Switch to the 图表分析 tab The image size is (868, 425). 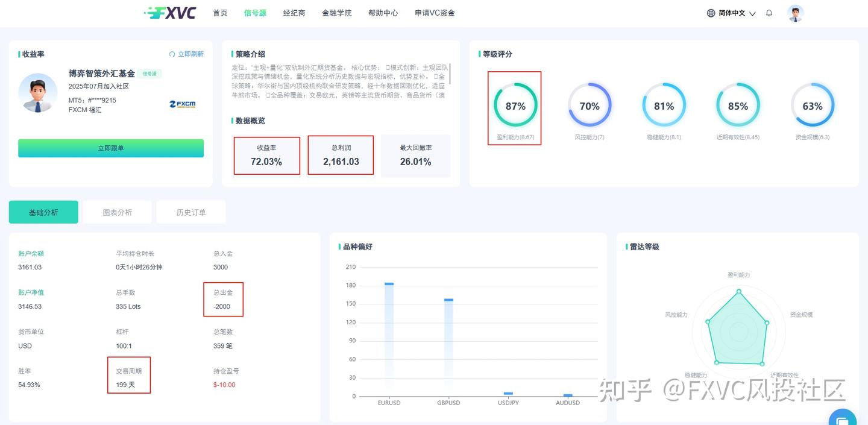(x=117, y=212)
